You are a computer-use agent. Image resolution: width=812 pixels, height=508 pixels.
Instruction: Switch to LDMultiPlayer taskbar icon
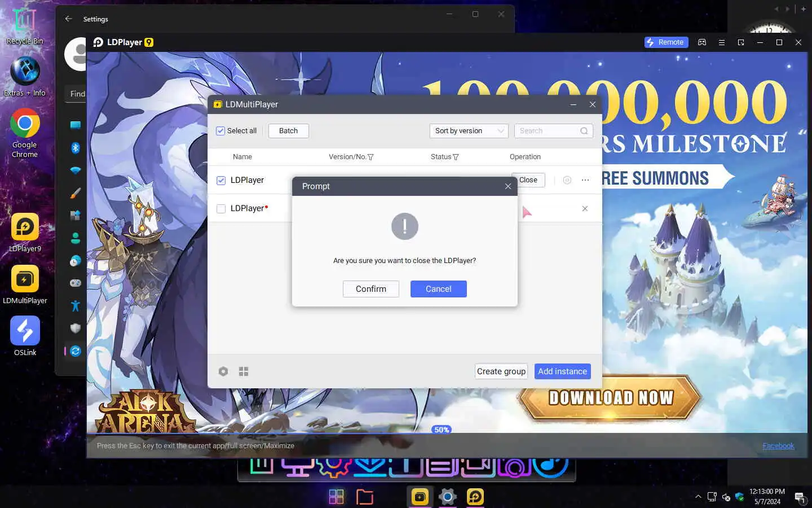coord(420,497)
